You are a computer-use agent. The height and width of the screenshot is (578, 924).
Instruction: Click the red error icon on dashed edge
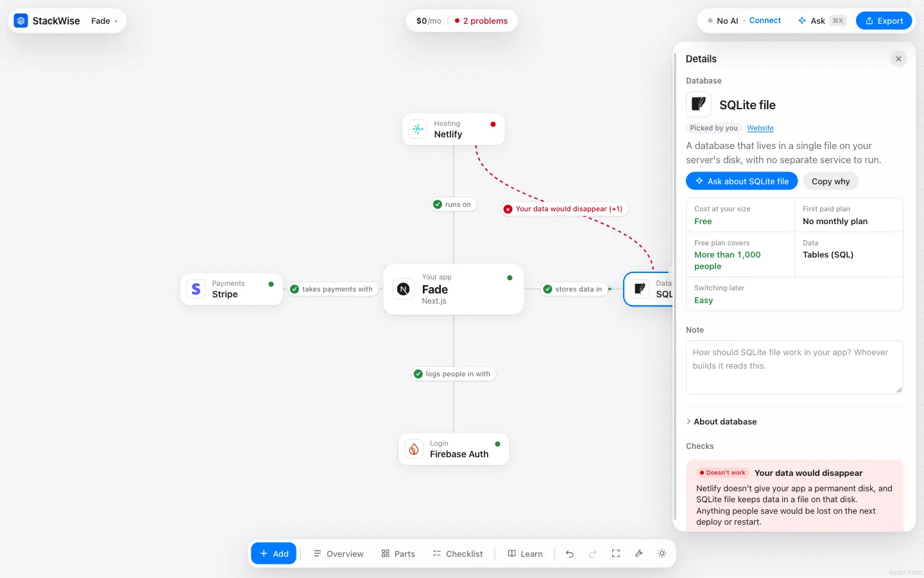click(x=508, y=209)
